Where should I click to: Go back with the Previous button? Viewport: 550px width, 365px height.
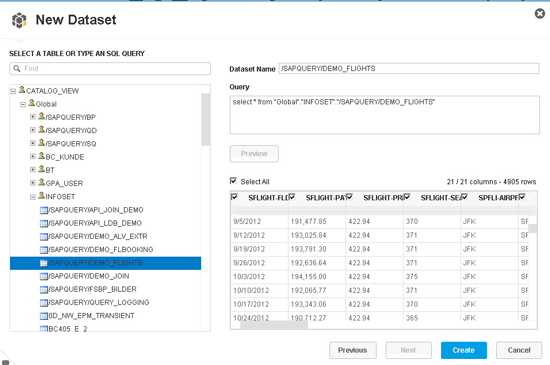353,350
